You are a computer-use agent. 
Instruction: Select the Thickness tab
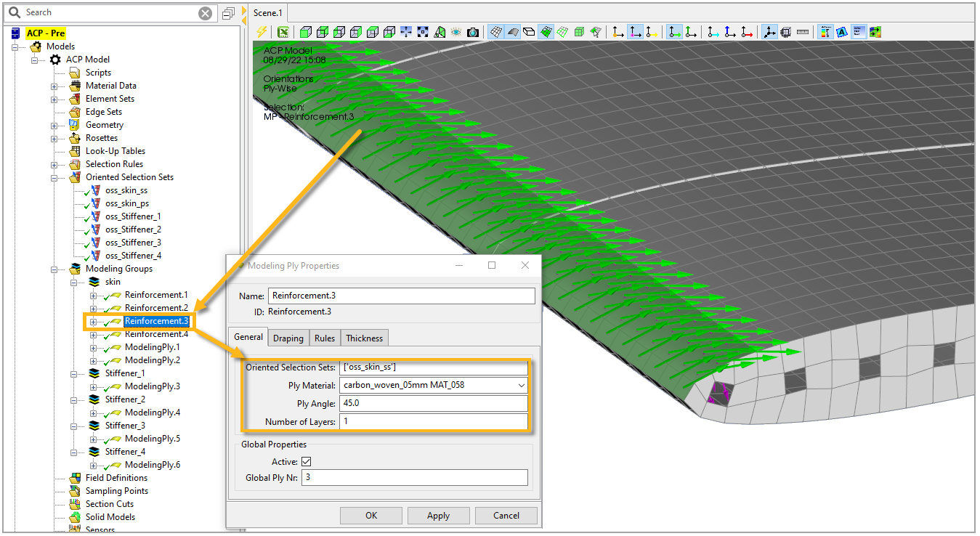point(363,337)
